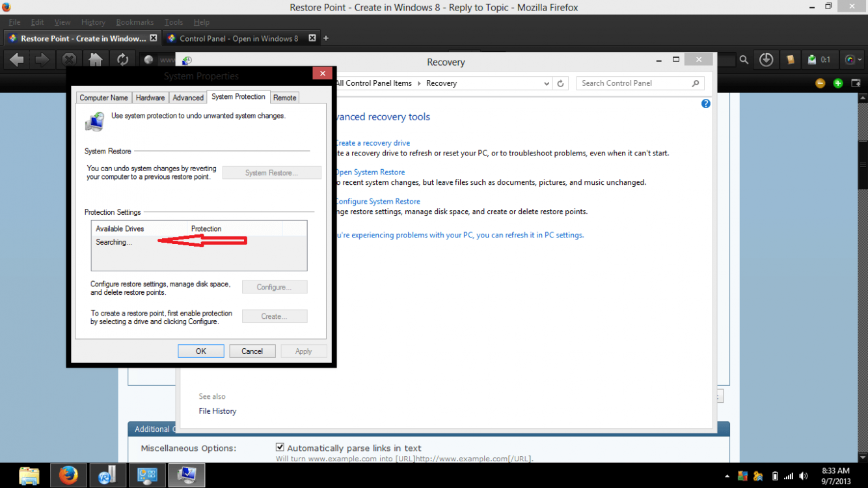
Task: Open the Control Panel taskbar icon
Action: click(146, 476)
